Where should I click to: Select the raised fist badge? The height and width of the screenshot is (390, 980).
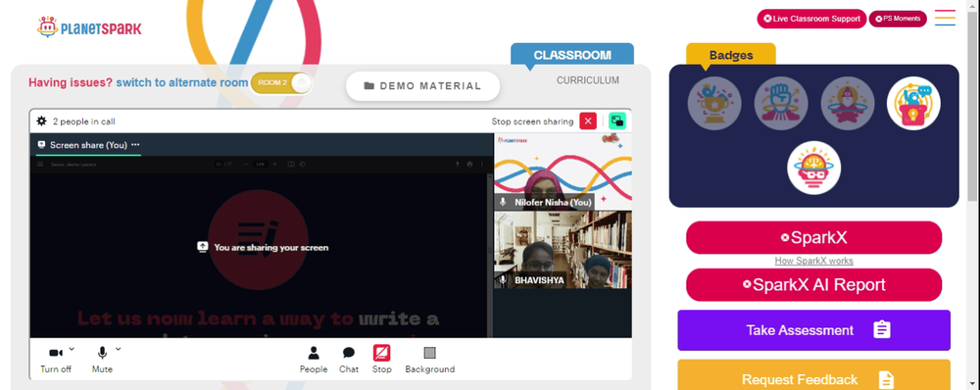tap(781, 103)
